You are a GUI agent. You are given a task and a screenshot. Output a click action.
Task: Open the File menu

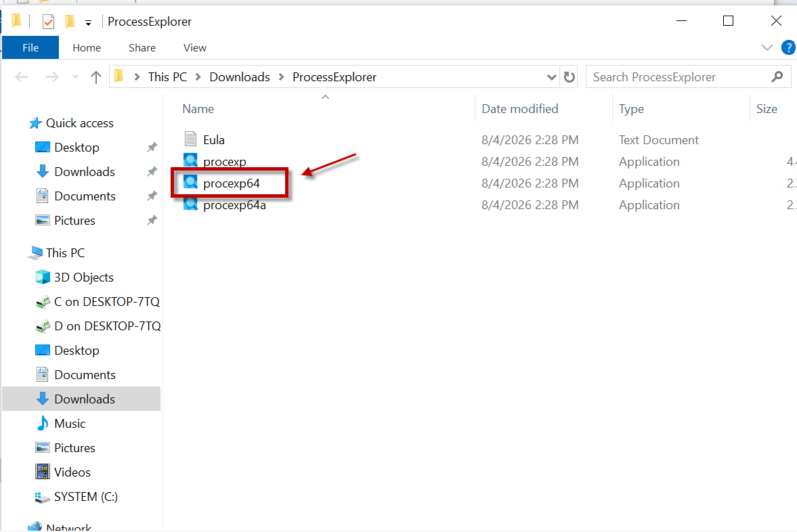(30, 48)
